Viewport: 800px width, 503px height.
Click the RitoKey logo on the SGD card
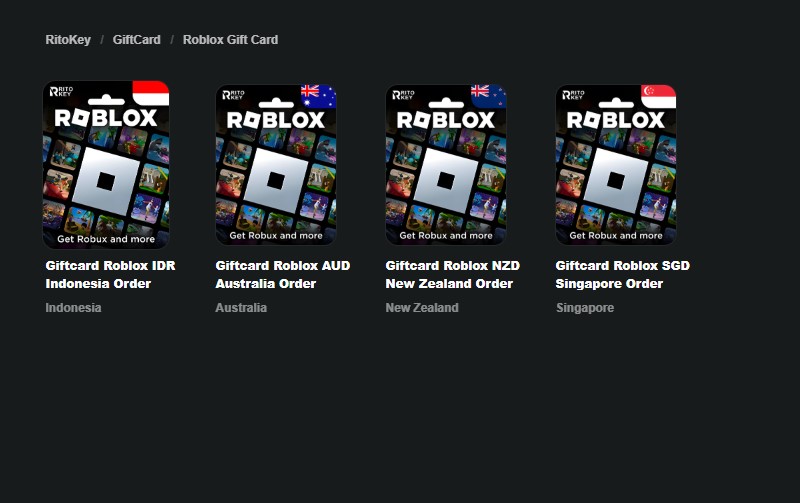[x=573, y=95]
